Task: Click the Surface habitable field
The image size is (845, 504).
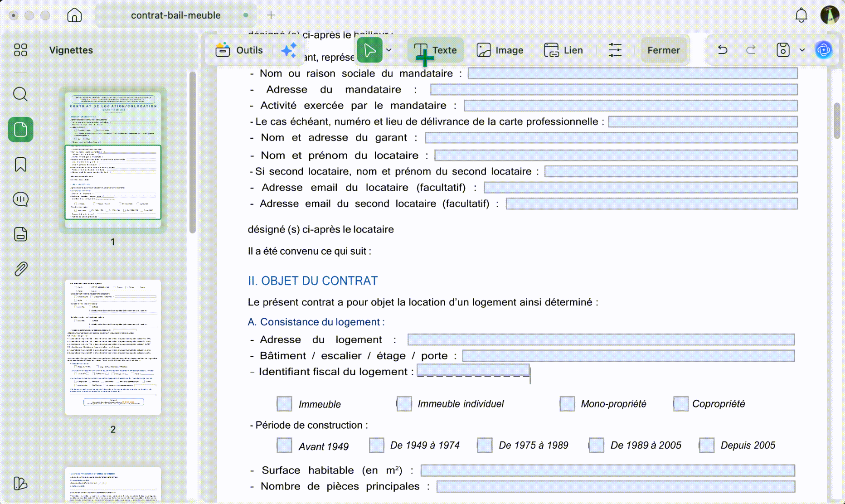Action: [607, 470]
